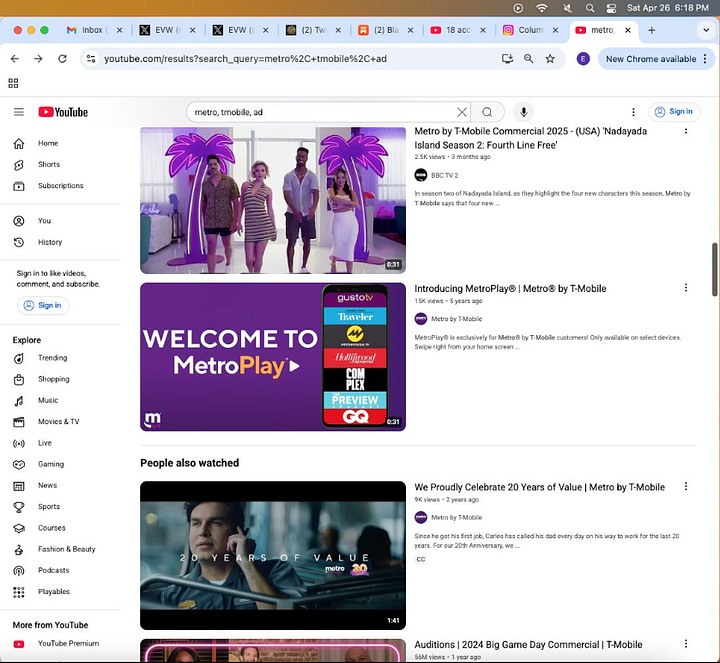Open more options for Auditions Big Game video
Image resolution: width=720 pixels, height=663 pixels.
(x=686, y=644)
